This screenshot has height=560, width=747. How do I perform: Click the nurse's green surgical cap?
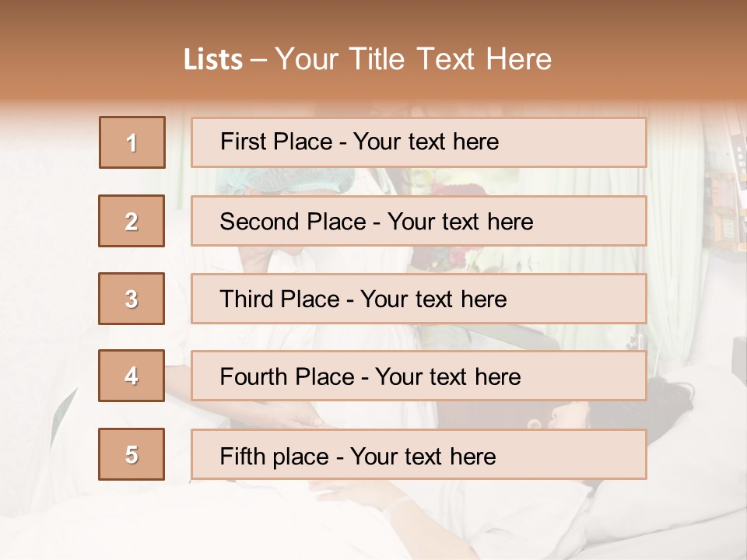285,181
